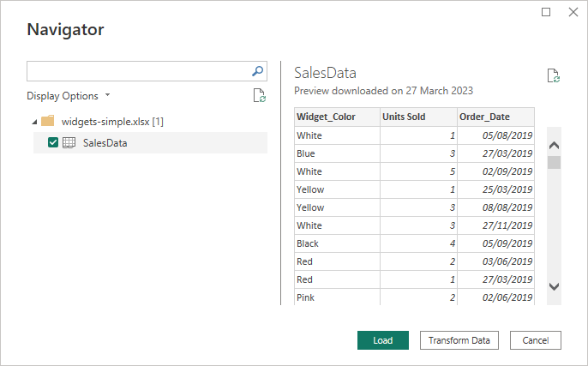Viewport: 588px width, 366px height.
Task: Click the search magnifier icon
Action: (258, 72)
